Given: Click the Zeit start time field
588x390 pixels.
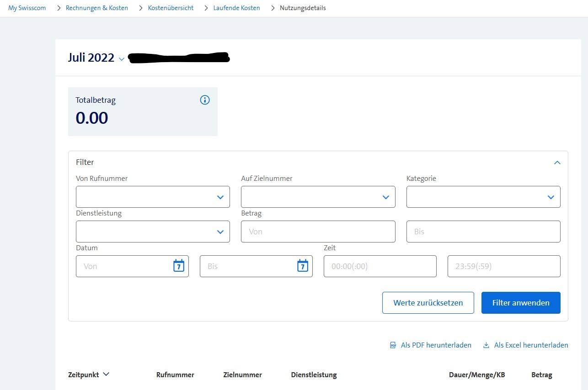Looking at the screenshot, I should click(380, 266).
